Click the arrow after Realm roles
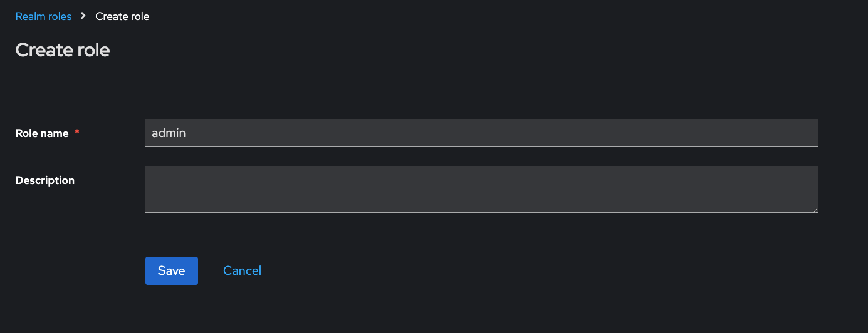868x333 pixels. (83, 16)
